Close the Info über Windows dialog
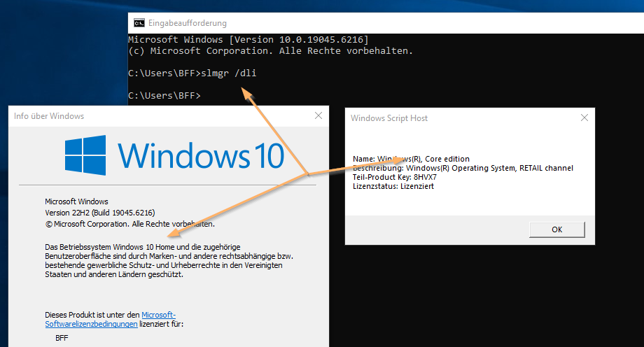This screenshot has height=347, width=644. click(x=318, y=116)
